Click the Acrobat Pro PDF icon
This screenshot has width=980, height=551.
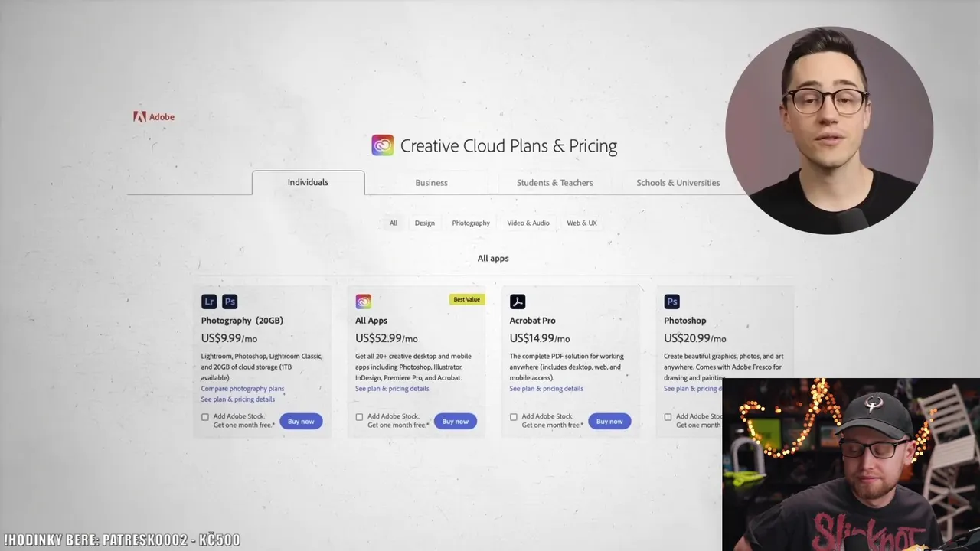pyautogui.click(x=518, y=302)
